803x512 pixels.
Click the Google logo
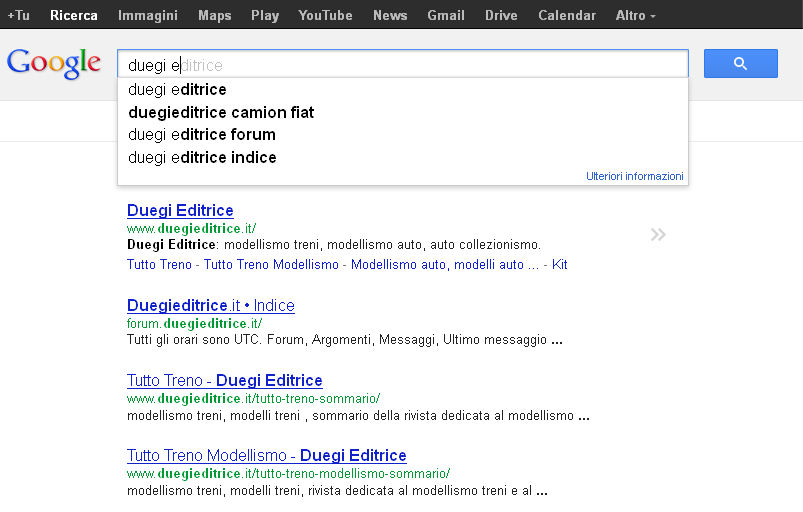coord(54,63)
